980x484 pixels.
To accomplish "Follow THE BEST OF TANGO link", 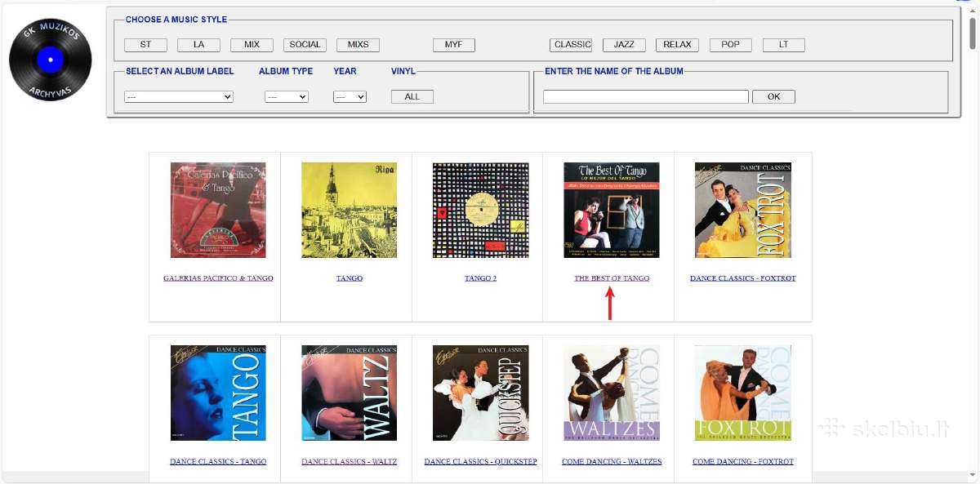I will tap(612, 278).
